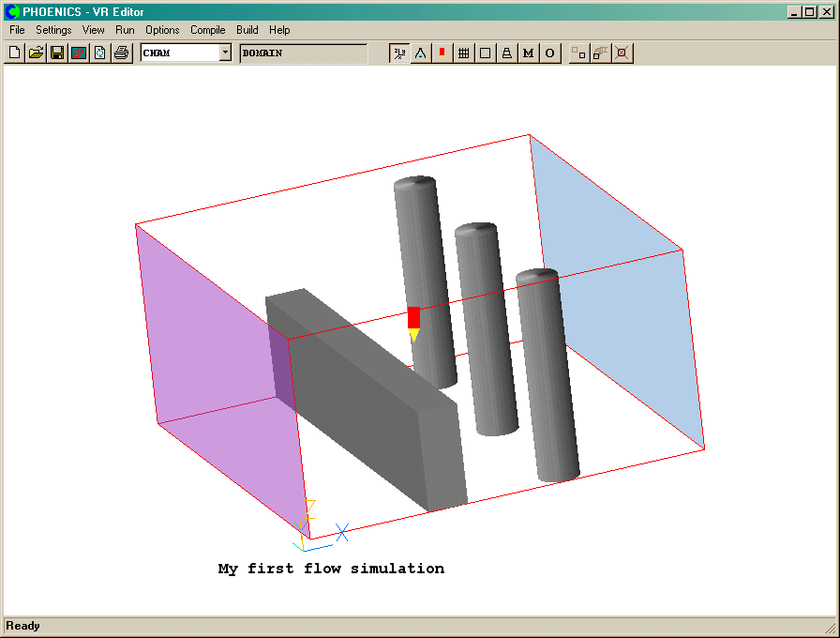Toggle the red probe marker toolbar button
840x638 pixels.
(x=442, y=53)
